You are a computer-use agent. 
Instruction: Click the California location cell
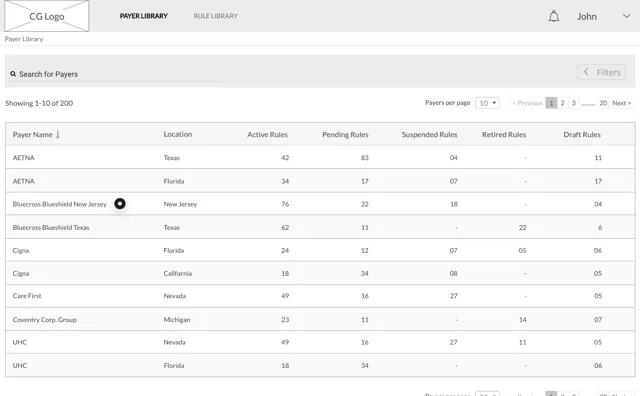coord(178,273)
